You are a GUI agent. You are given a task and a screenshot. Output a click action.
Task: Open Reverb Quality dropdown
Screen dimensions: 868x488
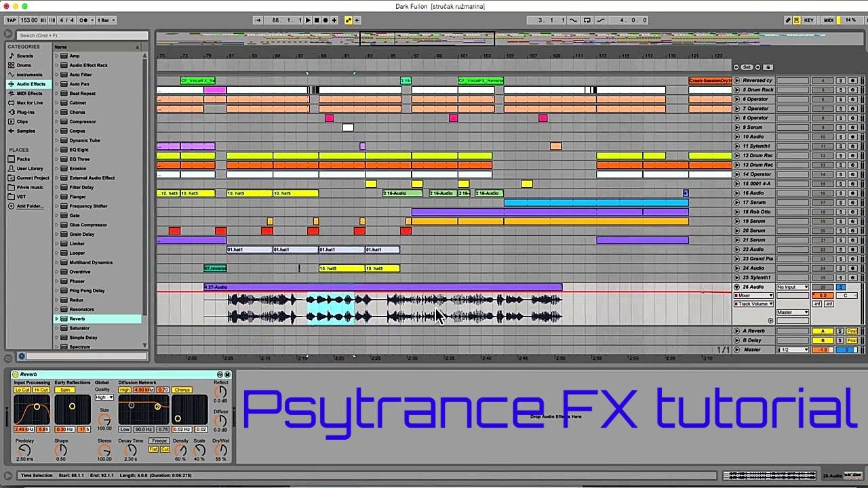click(x=104, y=397)
